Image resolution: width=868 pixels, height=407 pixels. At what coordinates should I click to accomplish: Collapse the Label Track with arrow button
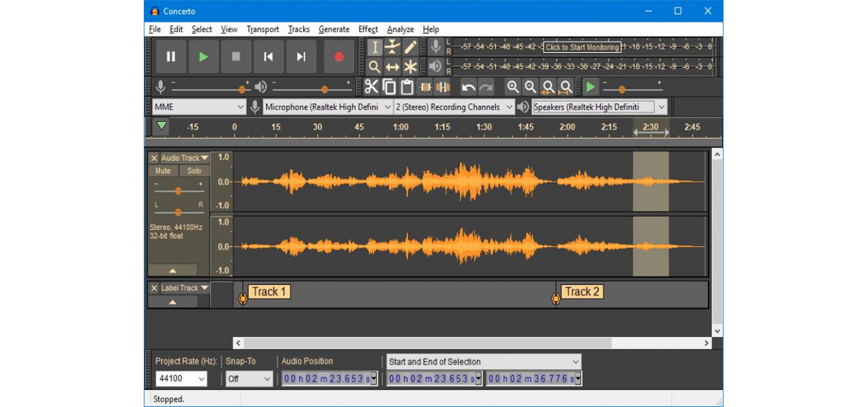pyautogui.click(x=173, y=302)
